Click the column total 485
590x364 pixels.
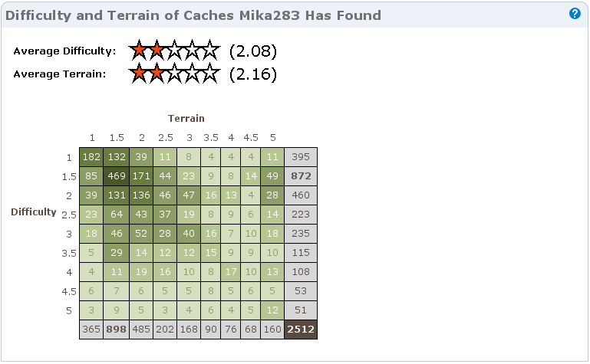(x=141, y=330)
